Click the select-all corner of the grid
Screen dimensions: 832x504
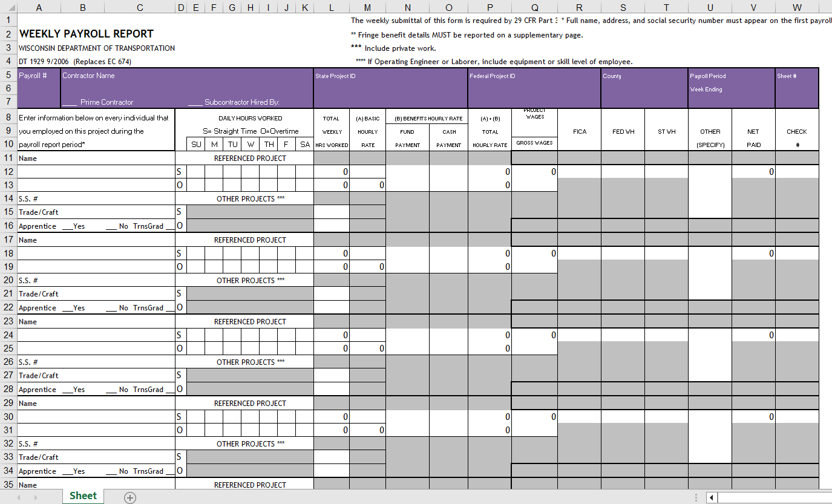pos(8,7)
